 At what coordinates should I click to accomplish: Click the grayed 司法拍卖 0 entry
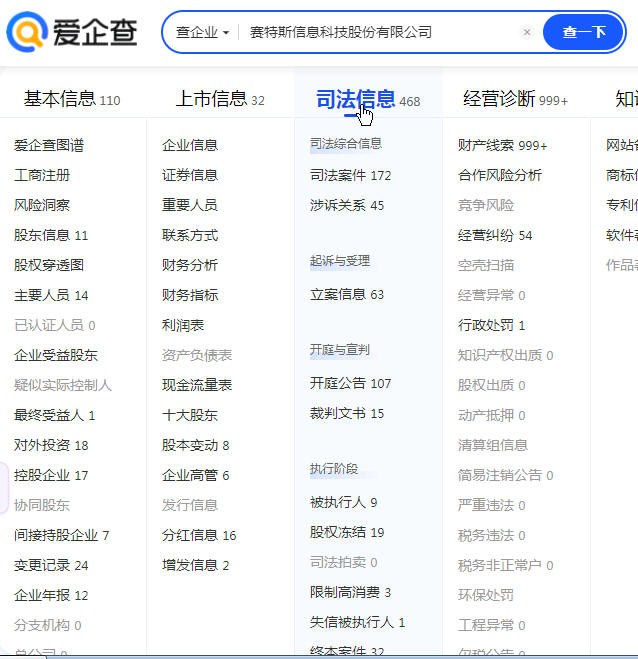tap(343, 562)
